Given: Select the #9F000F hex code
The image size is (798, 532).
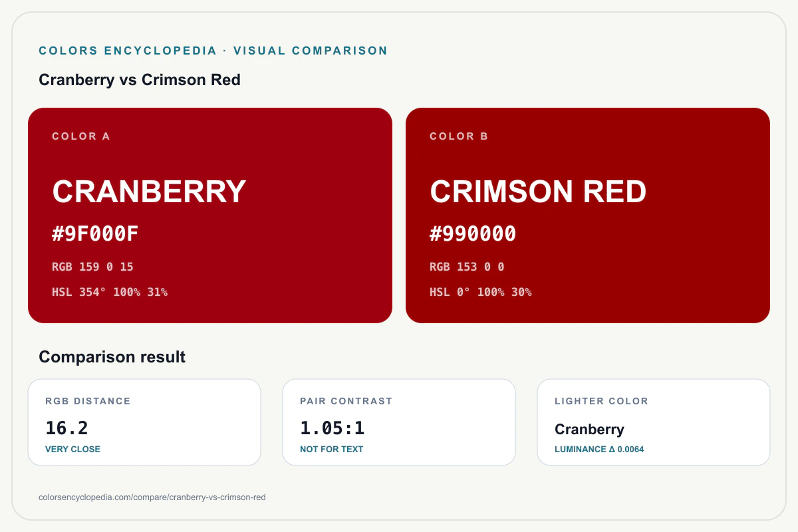Looking at the screenshot, I should coord(95,234).
